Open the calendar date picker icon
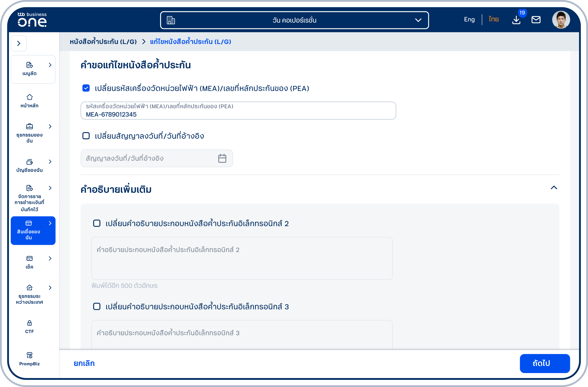The width and height of the screenshot is (588, 387). pyautogui.click(x=222, y=158)
